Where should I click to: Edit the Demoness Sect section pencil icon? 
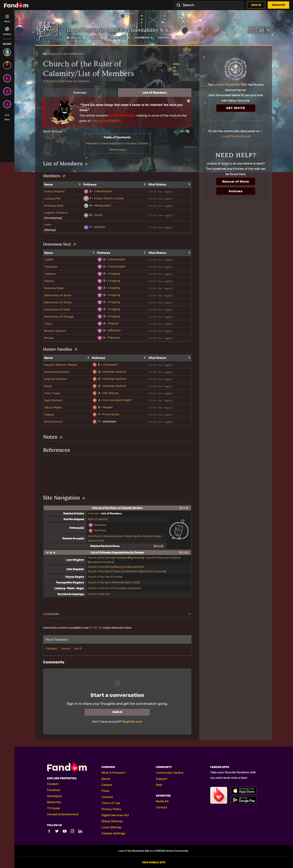tap(75, 244)
